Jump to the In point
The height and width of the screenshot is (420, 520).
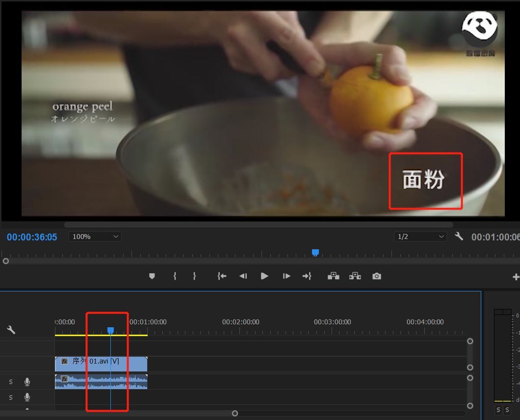point(222,276)
